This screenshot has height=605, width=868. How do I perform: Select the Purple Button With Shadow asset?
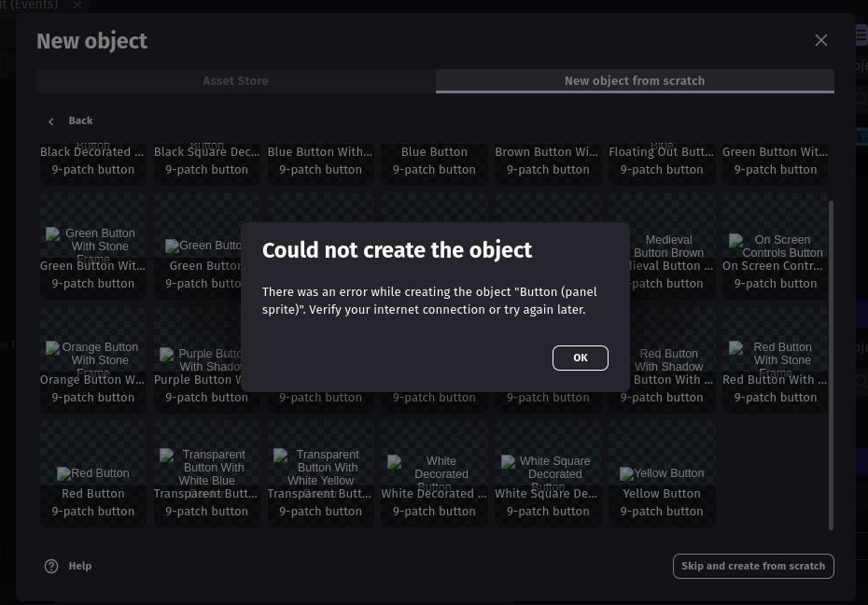206,359
